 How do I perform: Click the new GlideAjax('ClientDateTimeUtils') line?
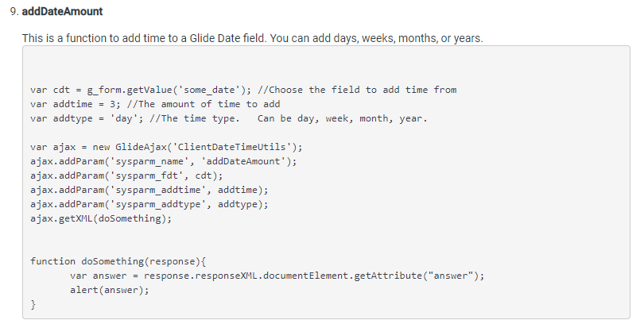point(166,147)
